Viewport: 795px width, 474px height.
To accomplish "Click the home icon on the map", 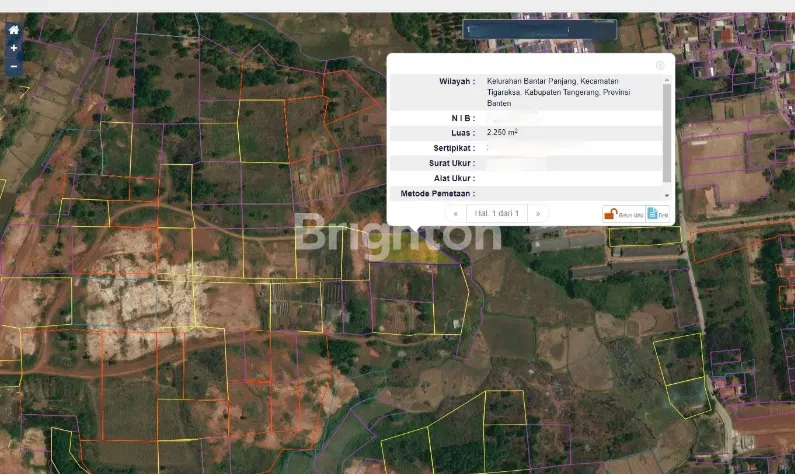I will click(13, 30).
